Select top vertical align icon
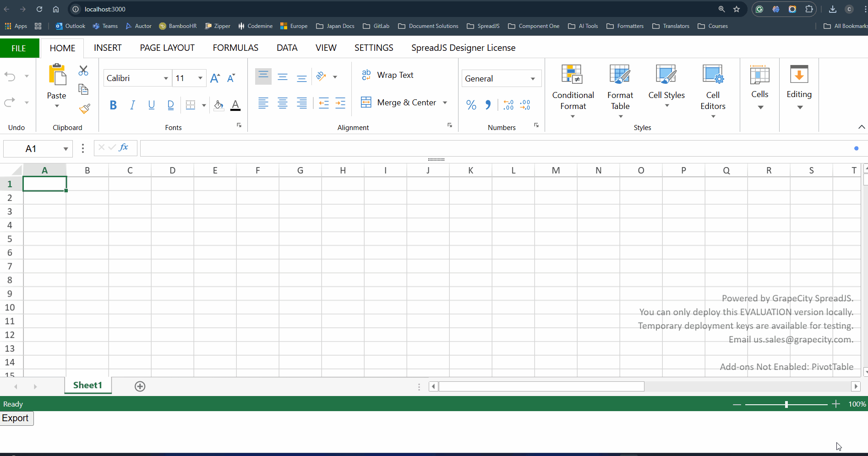Screen dimensions: 868x456 tap(263, 76)
